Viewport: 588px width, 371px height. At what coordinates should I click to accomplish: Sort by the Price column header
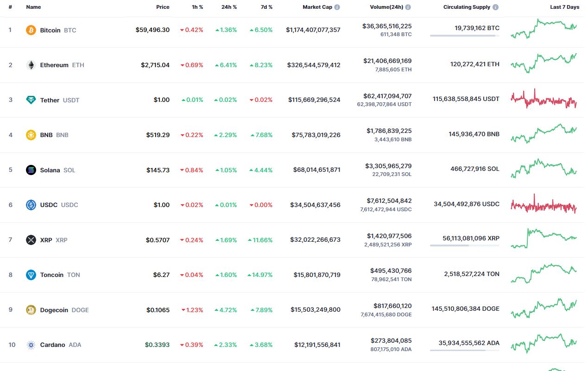pyautogui.click(x=163, y=7)
